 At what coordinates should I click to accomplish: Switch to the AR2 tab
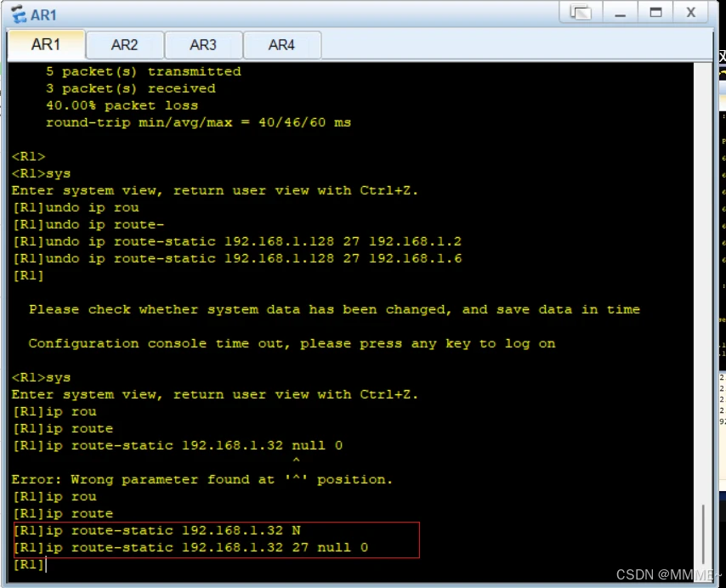124,45
